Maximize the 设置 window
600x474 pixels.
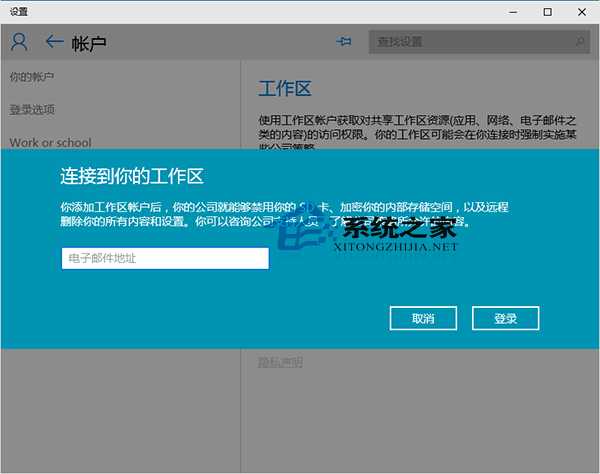tap(548, 12)
